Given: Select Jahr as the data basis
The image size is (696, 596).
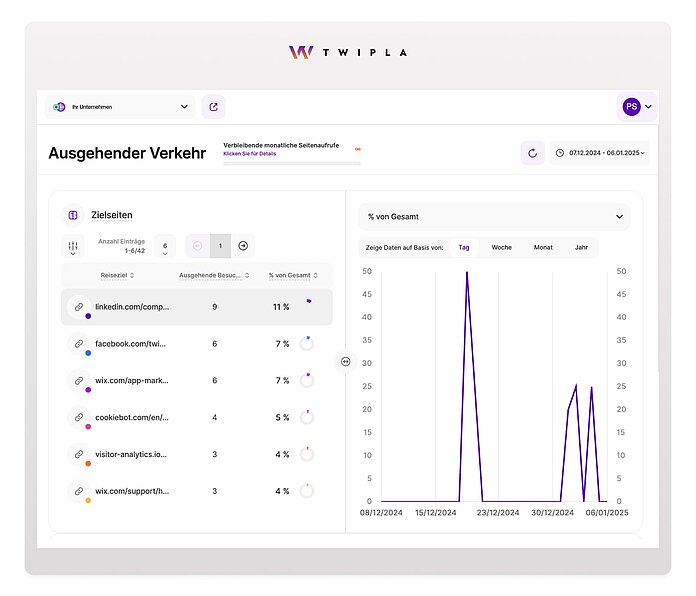Looking at the screenshot, I should (581, 247).
